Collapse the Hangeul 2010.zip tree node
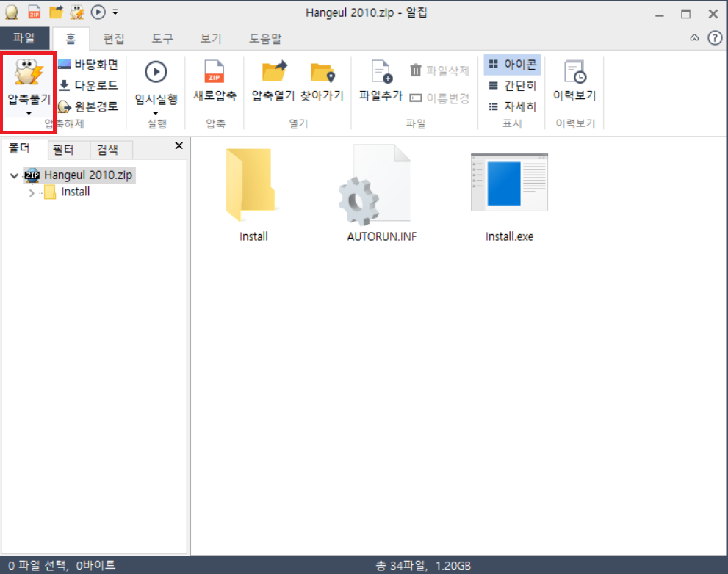Image resolution: width=728 pixels, height=574 pixels. click(14, 175)
